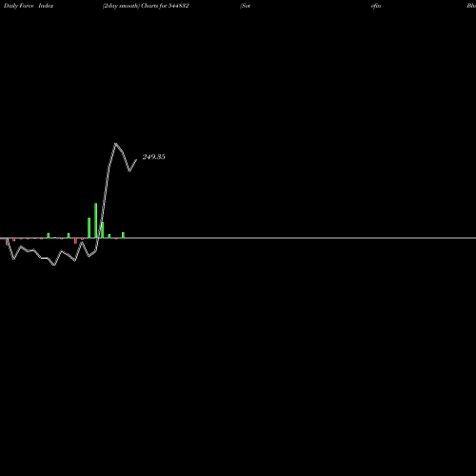Click the 'efin' text in header
Screen dimensions: 476x476
[x=376, y=6]
